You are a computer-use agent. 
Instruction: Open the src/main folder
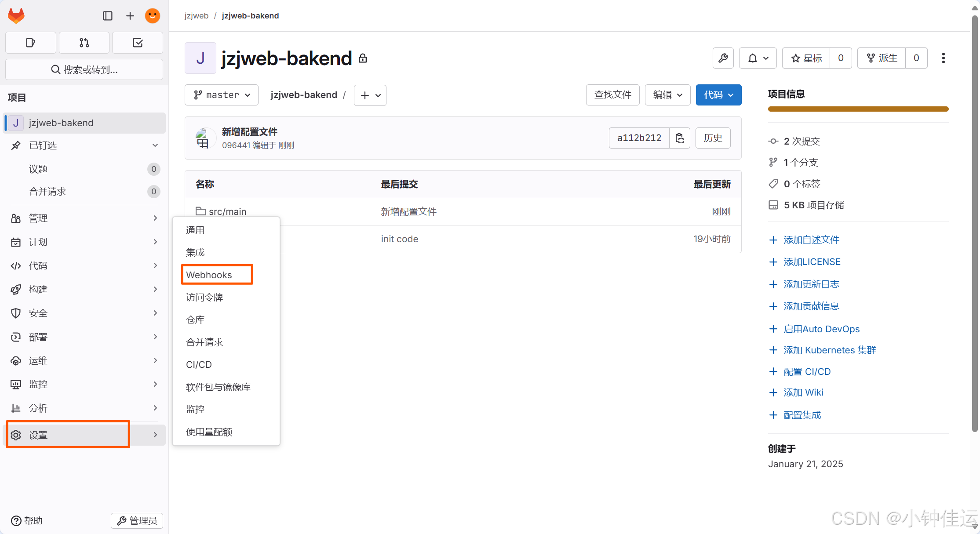click(x=227, y=212)
